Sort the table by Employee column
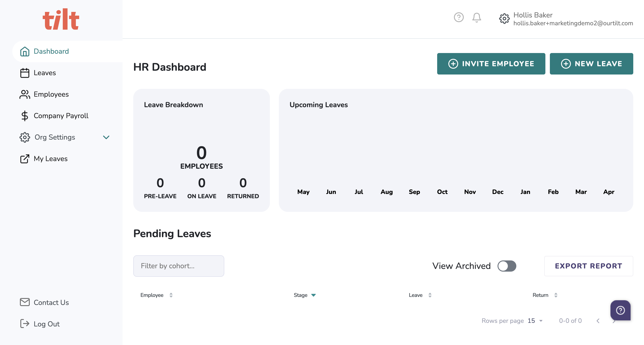 171,295
